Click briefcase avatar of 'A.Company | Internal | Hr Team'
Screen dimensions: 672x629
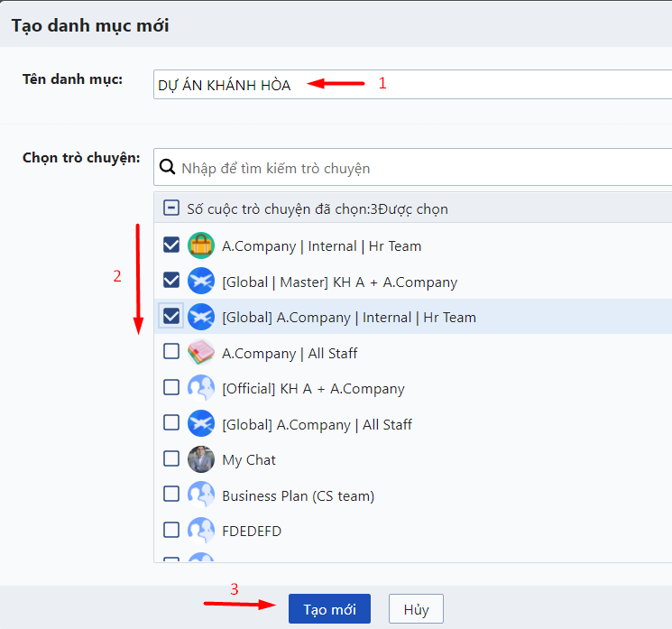click(x=201, y=245)
